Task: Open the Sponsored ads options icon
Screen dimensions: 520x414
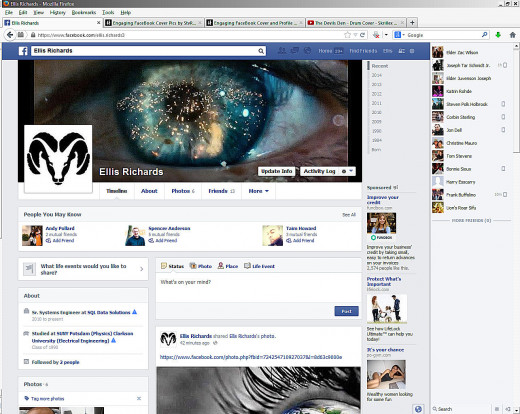Action: coord(395,187)
